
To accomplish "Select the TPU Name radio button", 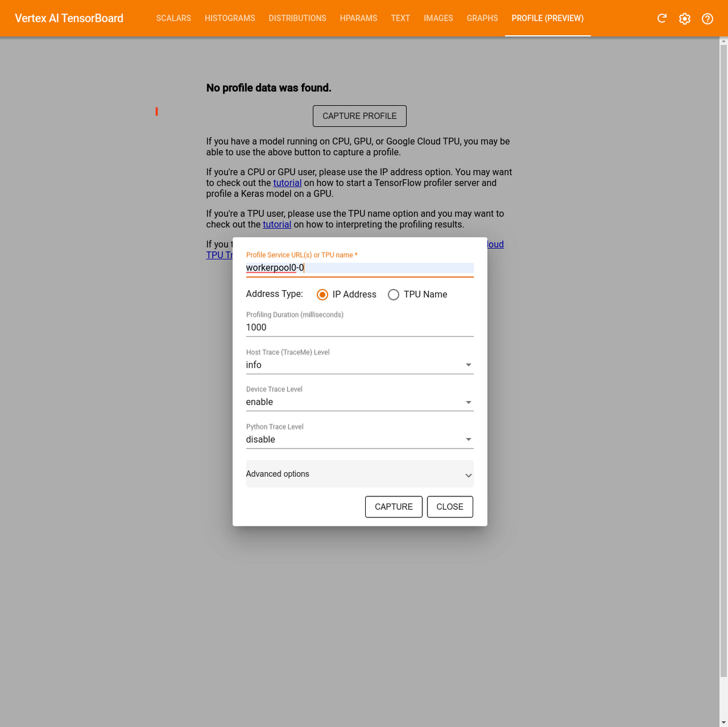I will pos(394,295).
